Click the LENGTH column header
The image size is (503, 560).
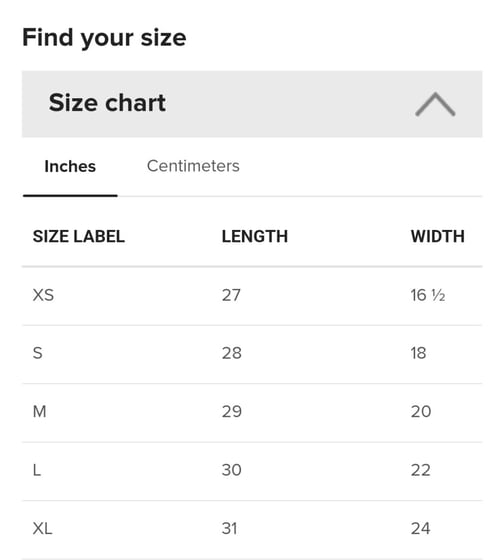pyautogui.click(x=255, y=236)
